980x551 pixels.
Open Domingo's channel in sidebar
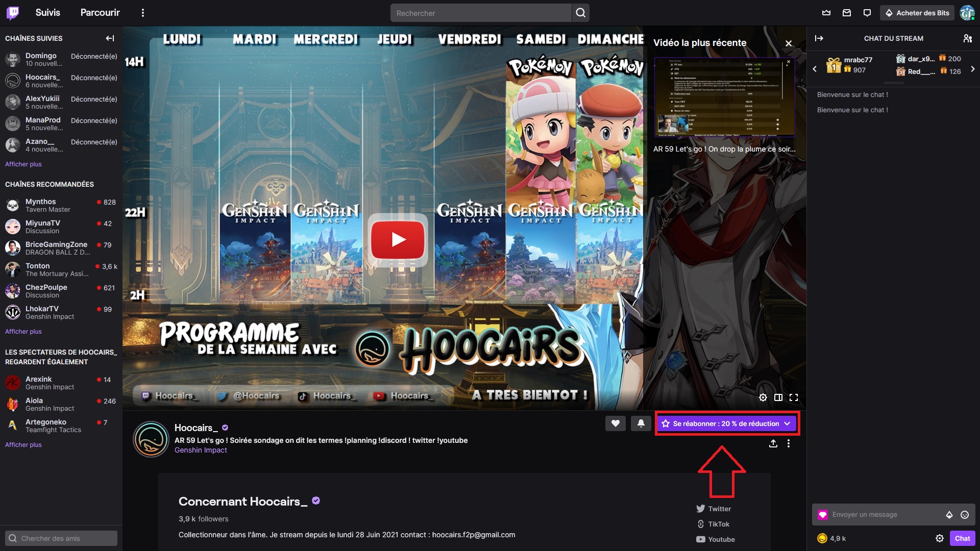tap(61, 60)
